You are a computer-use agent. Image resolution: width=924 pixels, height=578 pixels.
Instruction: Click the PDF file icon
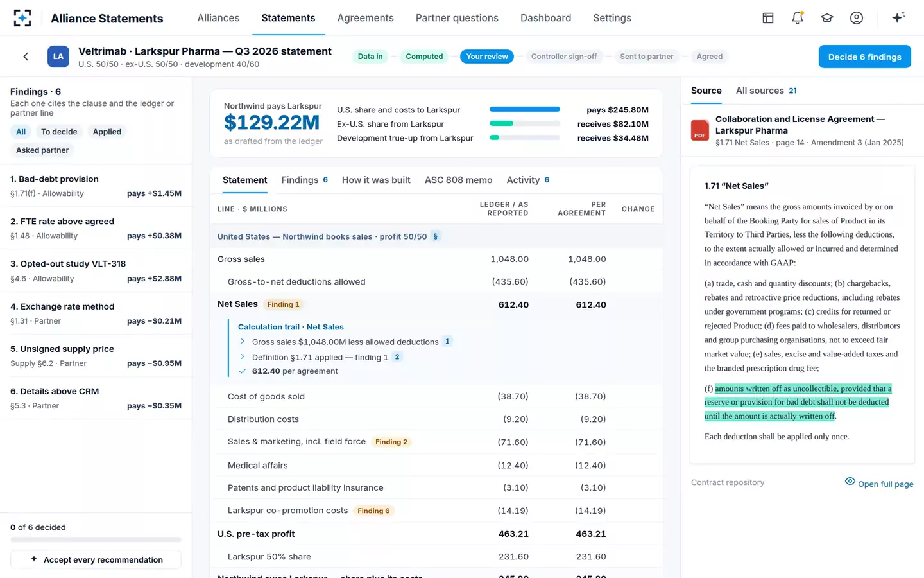pyautogui.click(x=700, y=130)
